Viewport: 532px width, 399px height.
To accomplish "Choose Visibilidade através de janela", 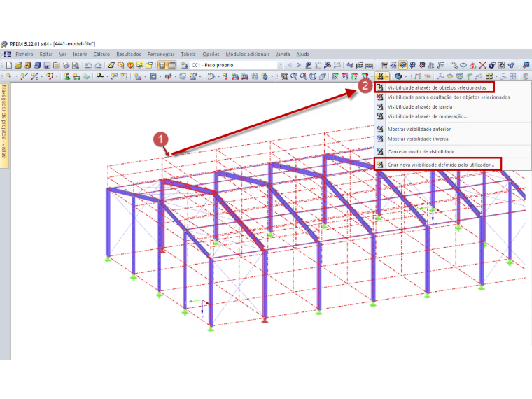I will 420,106.
